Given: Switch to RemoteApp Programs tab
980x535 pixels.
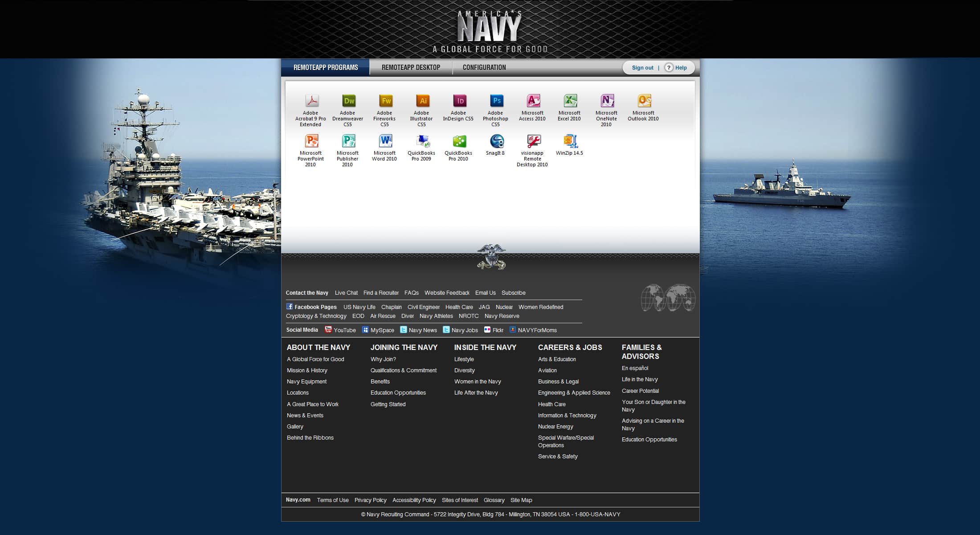Looking at the screenshot, I should 326,67.
